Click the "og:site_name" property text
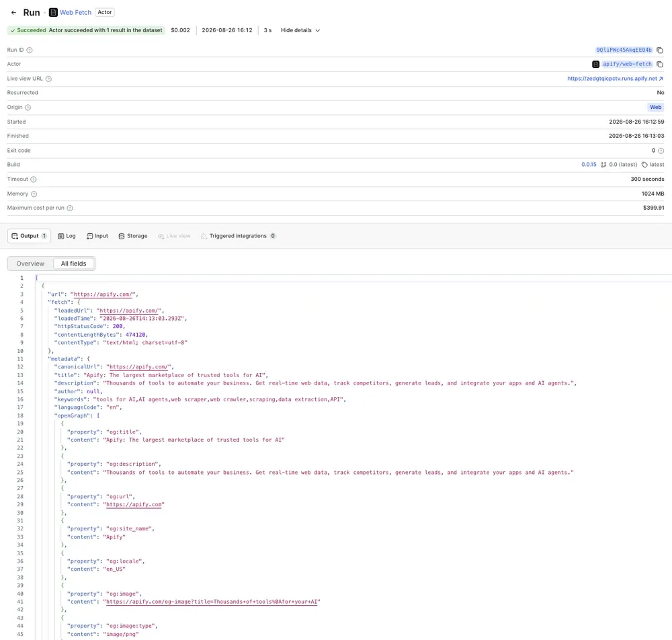The width and height of the screenshot is (672, 640). point(129,529)
